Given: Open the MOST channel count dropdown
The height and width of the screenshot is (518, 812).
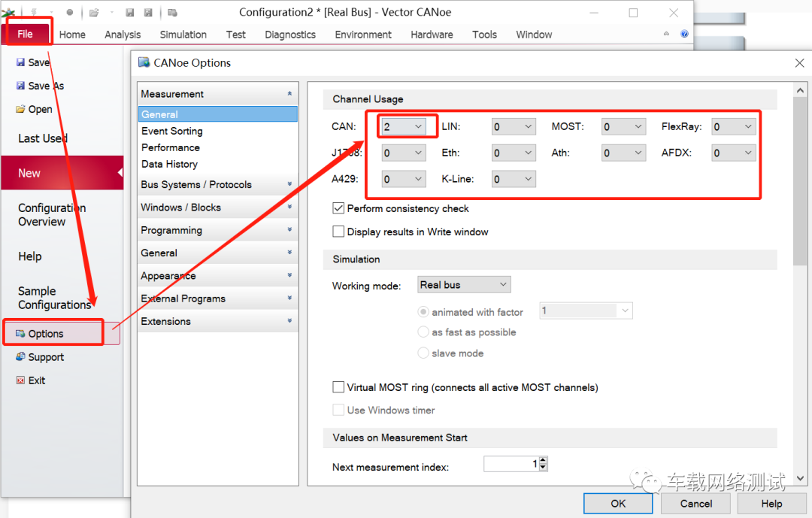Looking at the screenshot, I should coord(623,126).
